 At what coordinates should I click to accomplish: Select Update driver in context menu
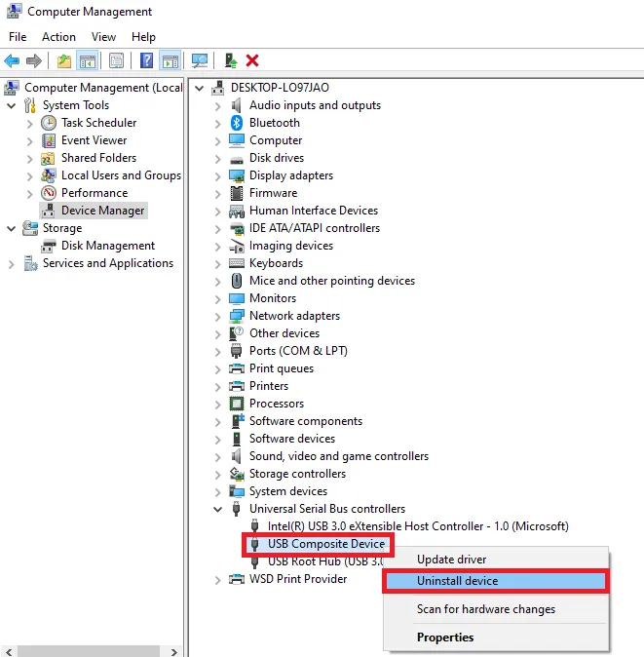(451, 560)
